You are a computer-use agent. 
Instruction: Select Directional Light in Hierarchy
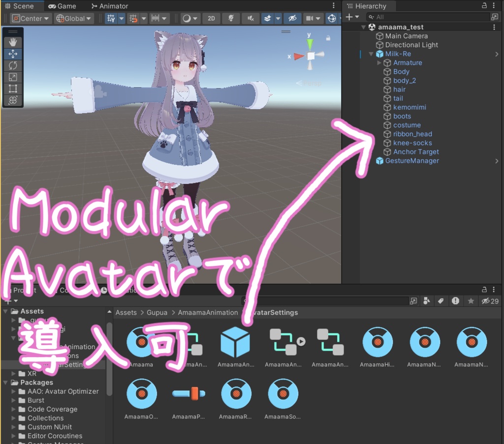(411, 45)
